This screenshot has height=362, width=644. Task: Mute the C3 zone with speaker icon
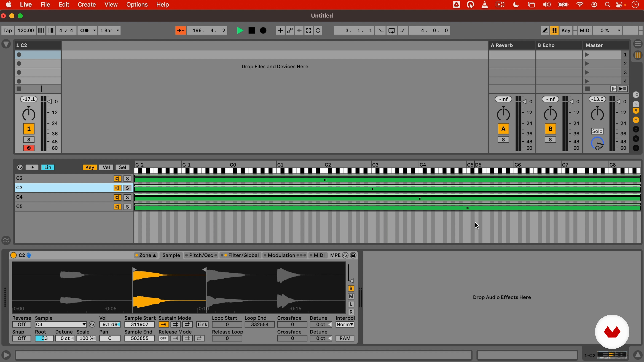tap(117, 188)
